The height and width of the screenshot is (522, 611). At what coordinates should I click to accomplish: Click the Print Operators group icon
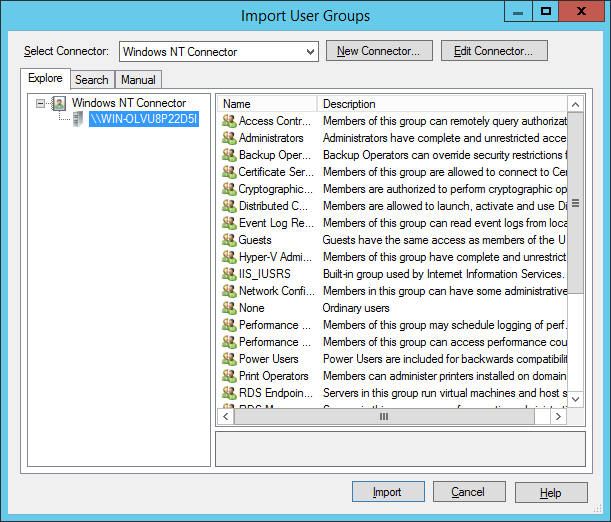(x=229, y=376)
